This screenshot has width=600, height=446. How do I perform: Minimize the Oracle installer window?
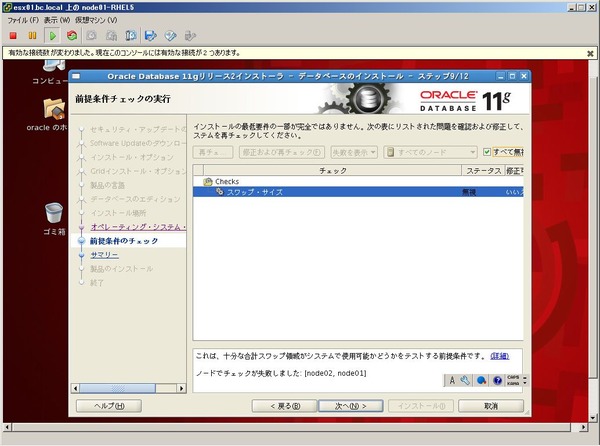pos(501,76)
